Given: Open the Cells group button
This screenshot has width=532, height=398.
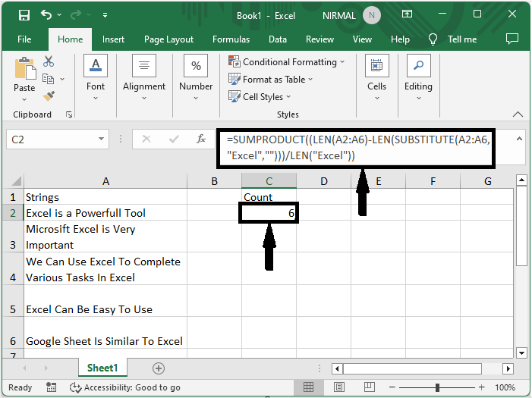Looking at the screenshot, I should pyautogui.click(x=376, y=77).
